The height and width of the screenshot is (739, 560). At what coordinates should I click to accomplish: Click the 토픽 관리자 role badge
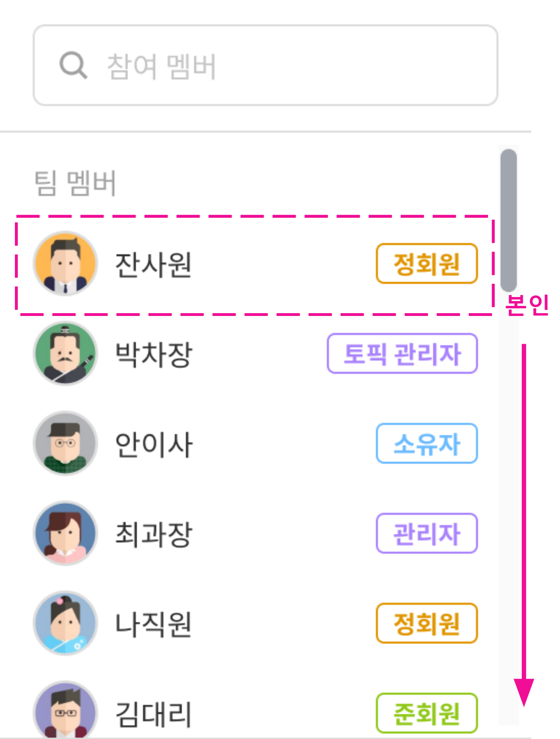click(x=402, y=354)
